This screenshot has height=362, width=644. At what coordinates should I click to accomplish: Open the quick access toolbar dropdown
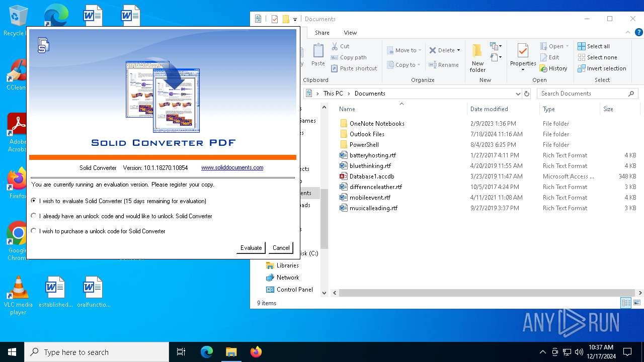[x=295, y=19]
